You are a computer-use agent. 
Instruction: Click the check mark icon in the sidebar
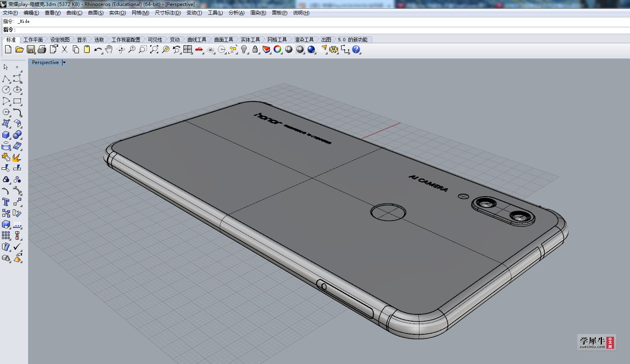pos(17,247)
